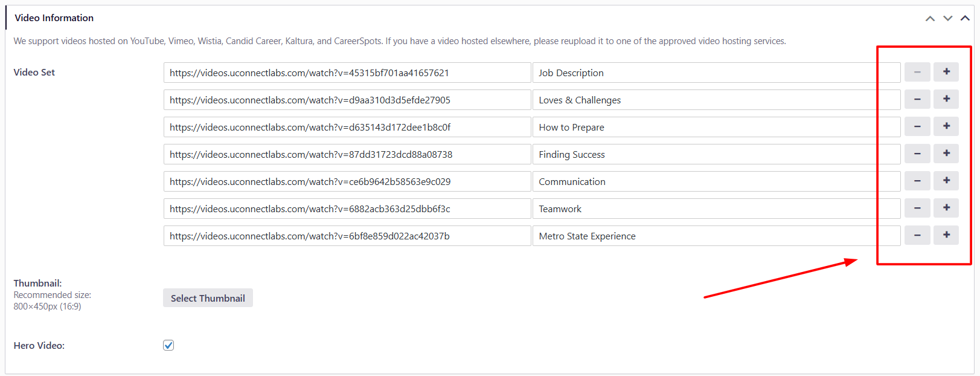The width and height of the screenshot is (980, 376).
Task: Add a row after How to Prepare
Action: 946,126
